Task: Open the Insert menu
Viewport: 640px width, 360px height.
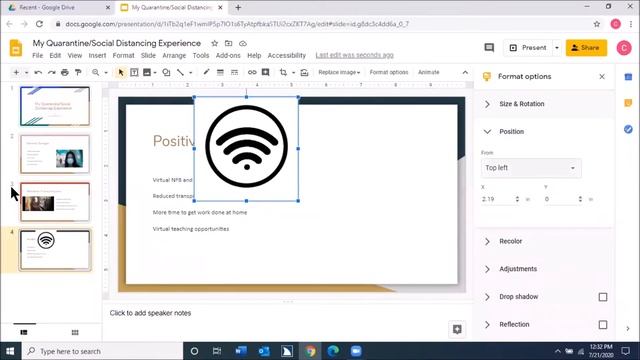Action: coord(97,56)
